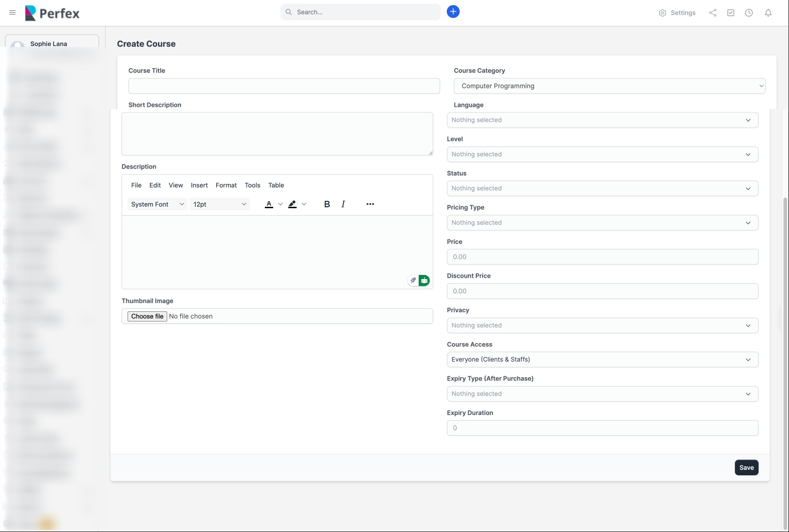This screenshot has height=532, width=789.
Task: Click the Course Title input field
Action: [x=284, y=86]
